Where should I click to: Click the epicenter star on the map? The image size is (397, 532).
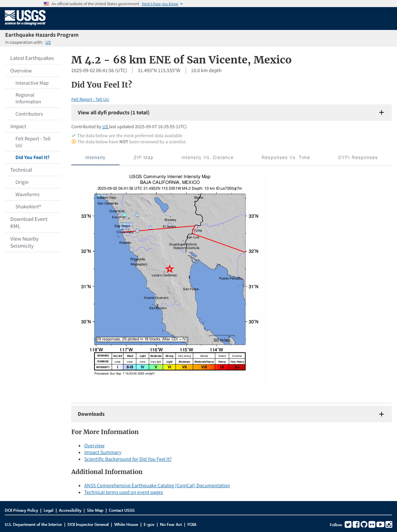tap(170, 269)
